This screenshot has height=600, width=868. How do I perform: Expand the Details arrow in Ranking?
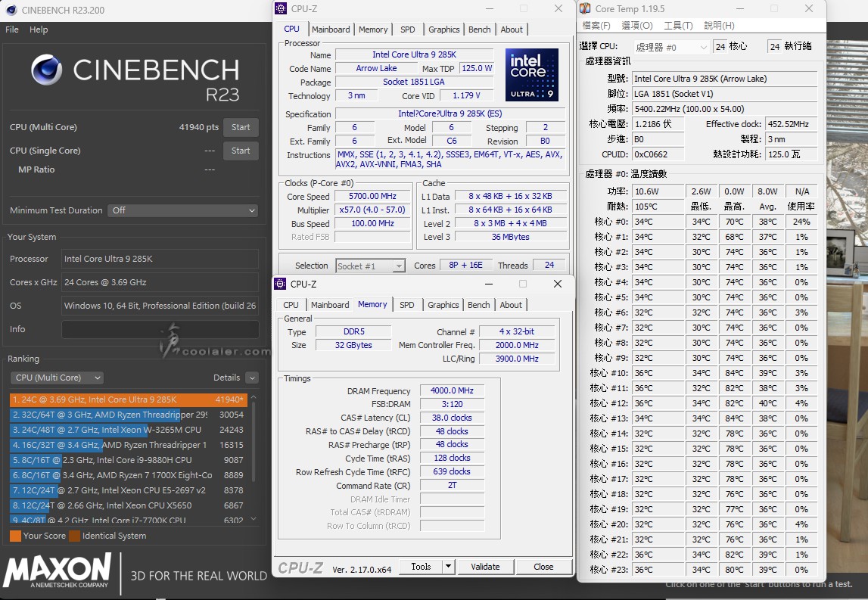point(252,378)
